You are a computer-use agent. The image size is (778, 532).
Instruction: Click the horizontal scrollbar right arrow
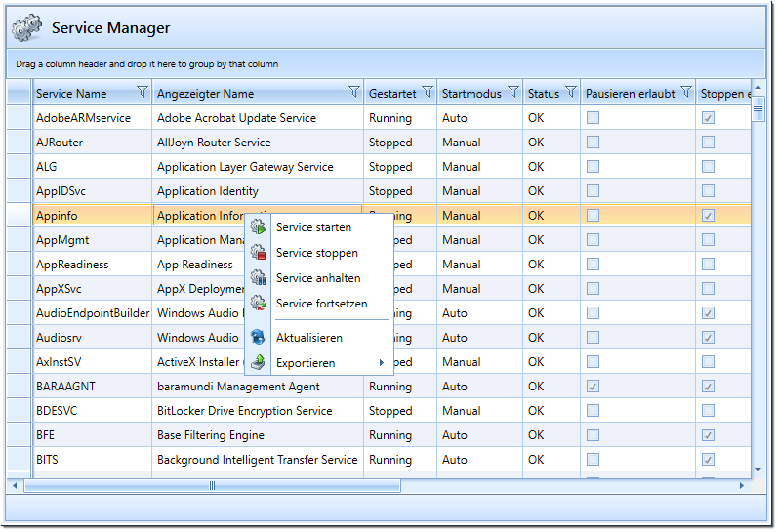coord(742,485)
